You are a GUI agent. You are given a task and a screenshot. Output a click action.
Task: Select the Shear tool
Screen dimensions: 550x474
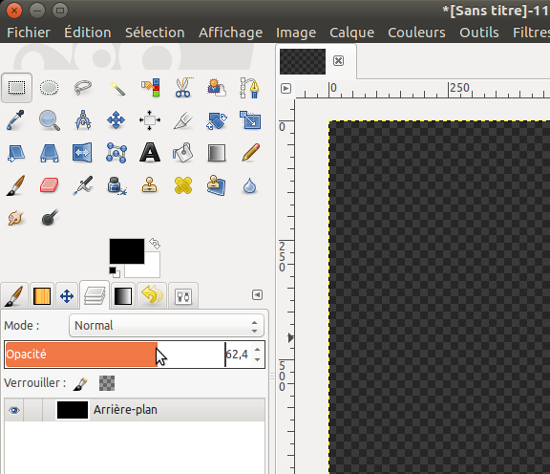(x=16, y=153)
